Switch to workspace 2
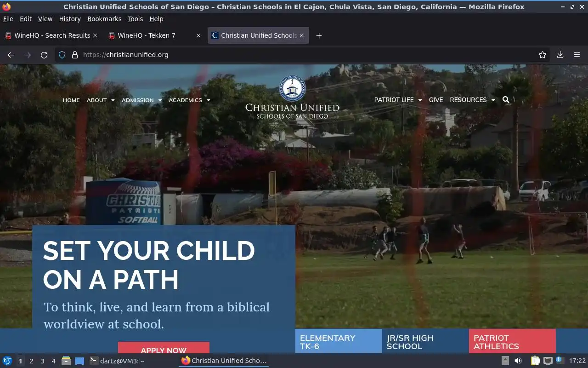This screenshot has width=588, height=368. [31, 361]
